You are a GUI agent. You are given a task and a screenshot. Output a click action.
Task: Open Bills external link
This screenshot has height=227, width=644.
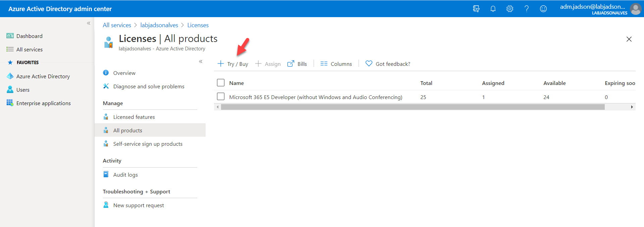point(297,64)
